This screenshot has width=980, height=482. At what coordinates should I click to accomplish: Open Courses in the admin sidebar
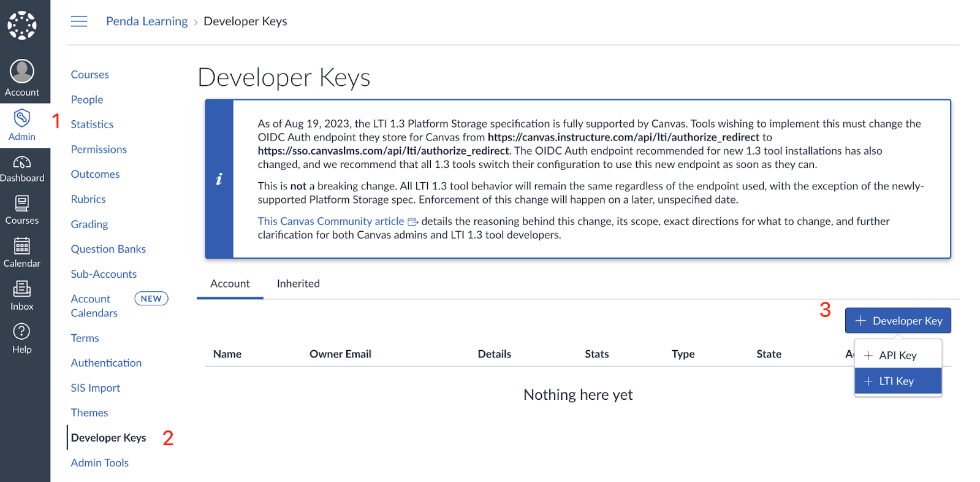click(x=90, y=75)
